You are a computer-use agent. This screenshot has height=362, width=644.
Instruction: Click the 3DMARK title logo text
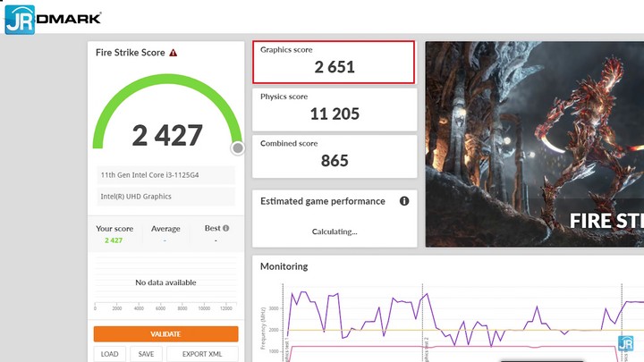[71, 18]
